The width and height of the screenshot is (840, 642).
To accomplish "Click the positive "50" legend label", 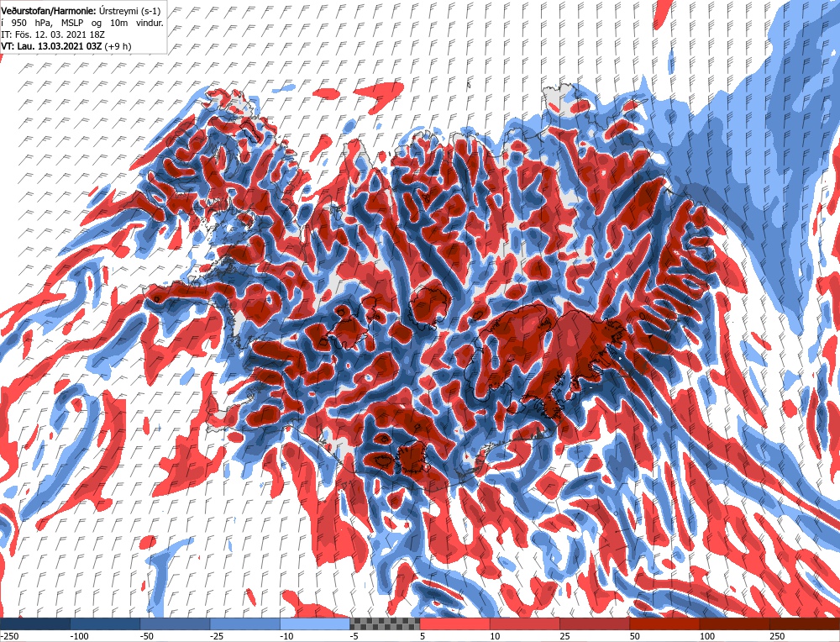I will point(635,636).
